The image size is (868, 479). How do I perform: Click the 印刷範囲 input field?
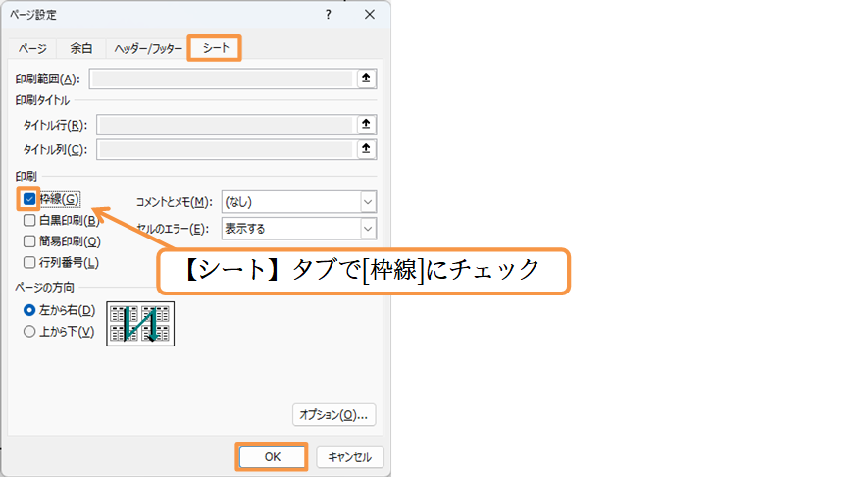tap(222, 79)
